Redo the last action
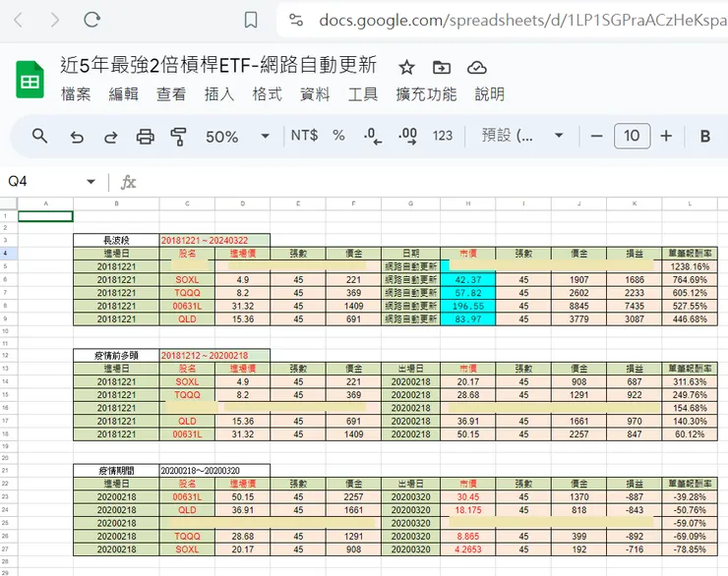 [111, 137]
